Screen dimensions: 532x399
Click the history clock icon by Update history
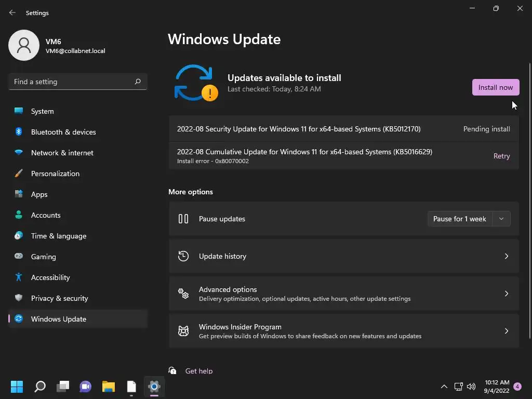point(183,256)
